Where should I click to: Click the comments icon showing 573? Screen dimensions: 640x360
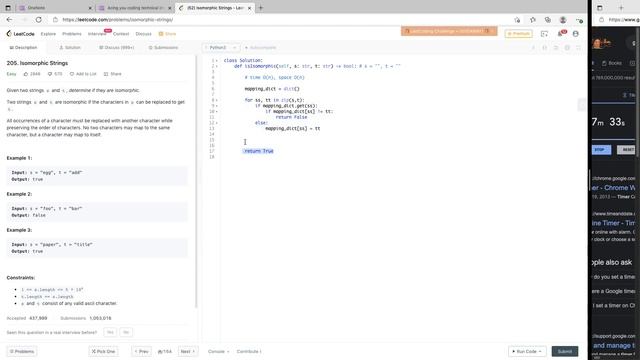point(50,74)
